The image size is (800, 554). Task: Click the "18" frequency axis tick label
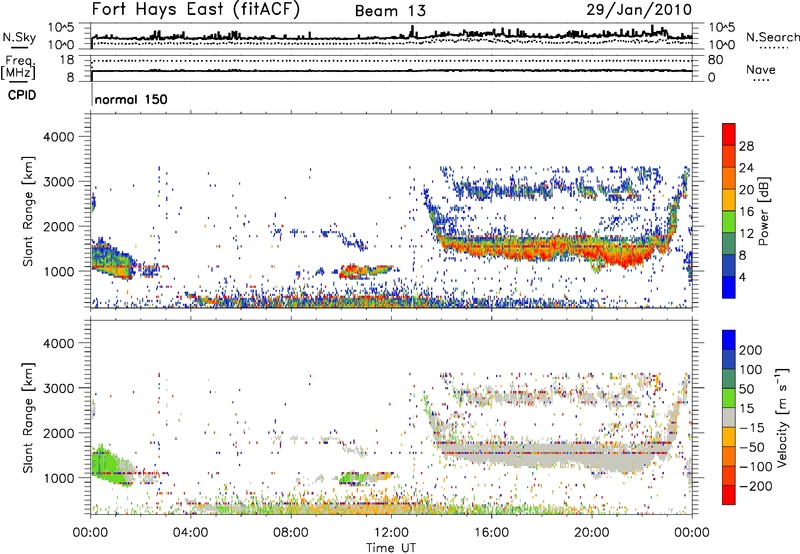click(67, 60)
